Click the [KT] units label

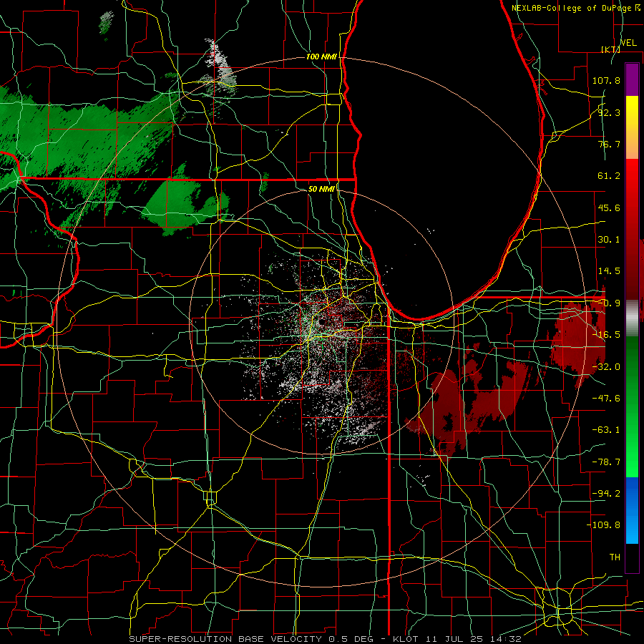[x=610, y=49]
